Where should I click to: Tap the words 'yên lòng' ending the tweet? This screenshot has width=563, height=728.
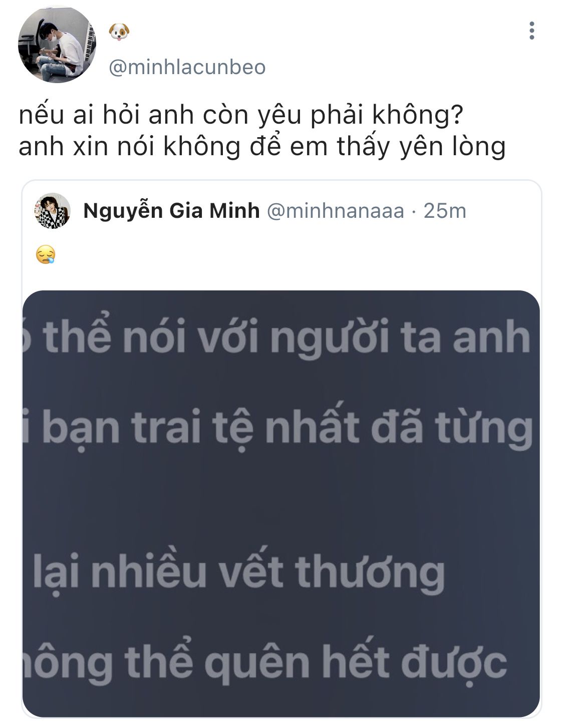(x=452, y=147)
